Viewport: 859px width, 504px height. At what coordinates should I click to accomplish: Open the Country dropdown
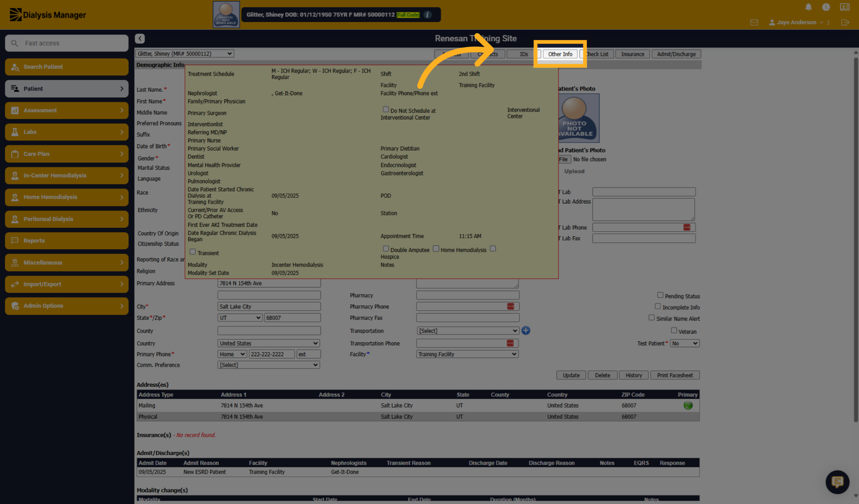pyautogui.click(x=269, y=343)
